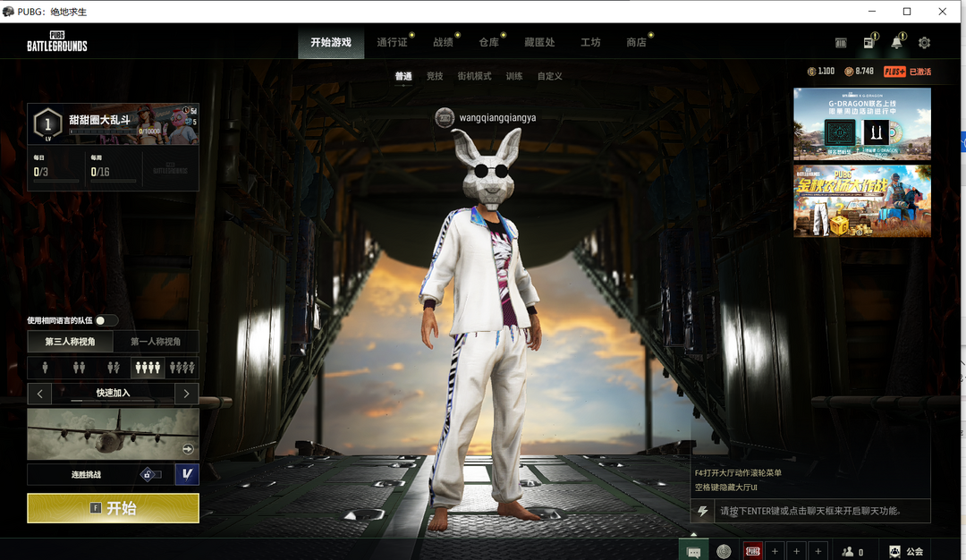Screen dimensions: 966x560
Task: Select first-person perspective (第一人称视角)
Action: pos(156,342)
